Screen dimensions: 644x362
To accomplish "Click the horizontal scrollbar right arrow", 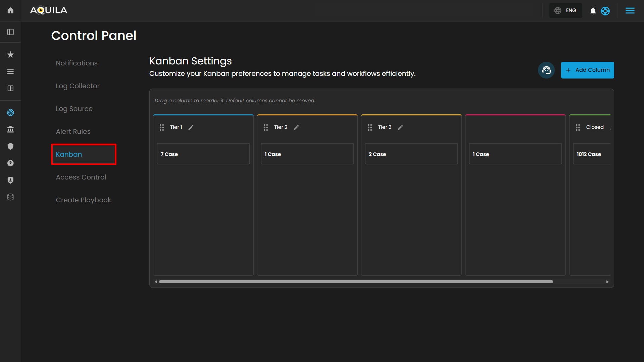I will click(607, 282).
